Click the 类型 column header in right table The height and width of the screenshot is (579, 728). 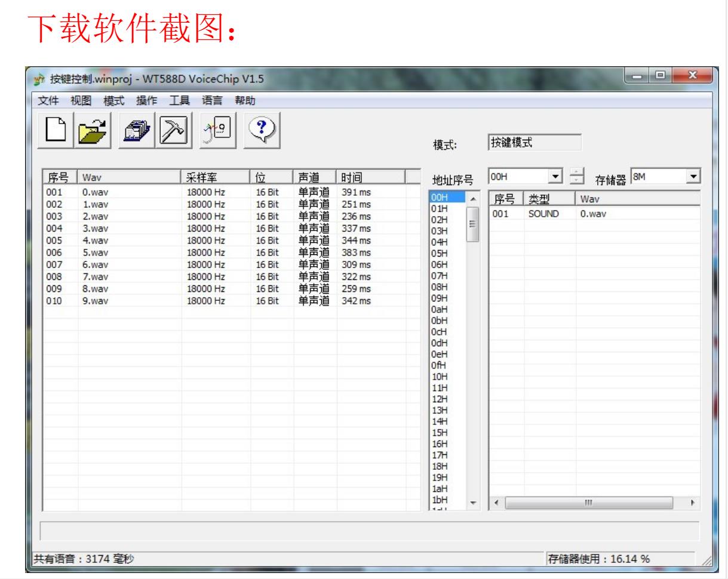(x=549, y=199)
